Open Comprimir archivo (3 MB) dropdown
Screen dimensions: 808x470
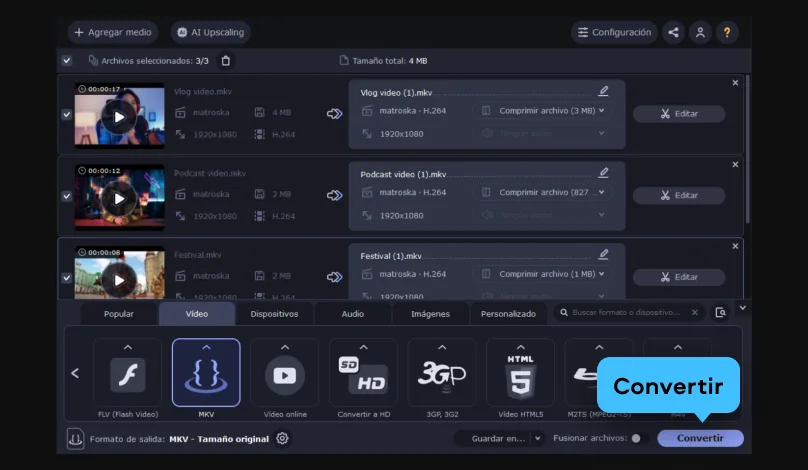[543, 111]
